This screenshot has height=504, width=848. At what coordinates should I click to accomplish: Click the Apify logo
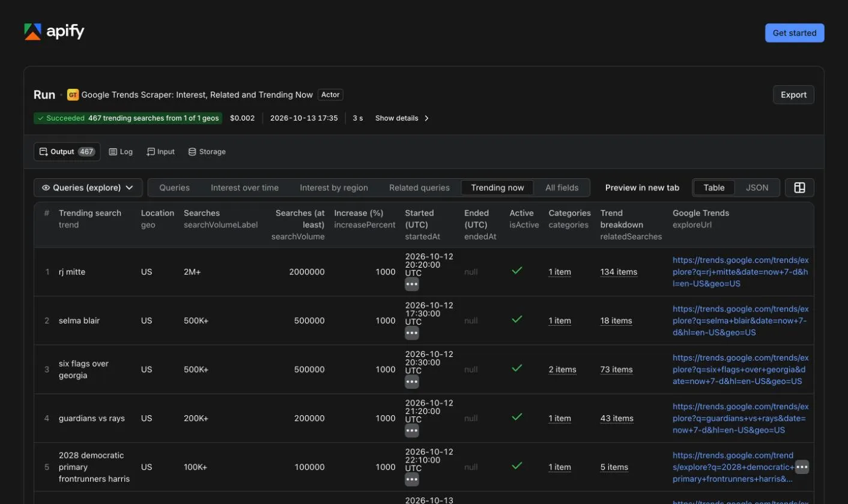tap(54, 32)
